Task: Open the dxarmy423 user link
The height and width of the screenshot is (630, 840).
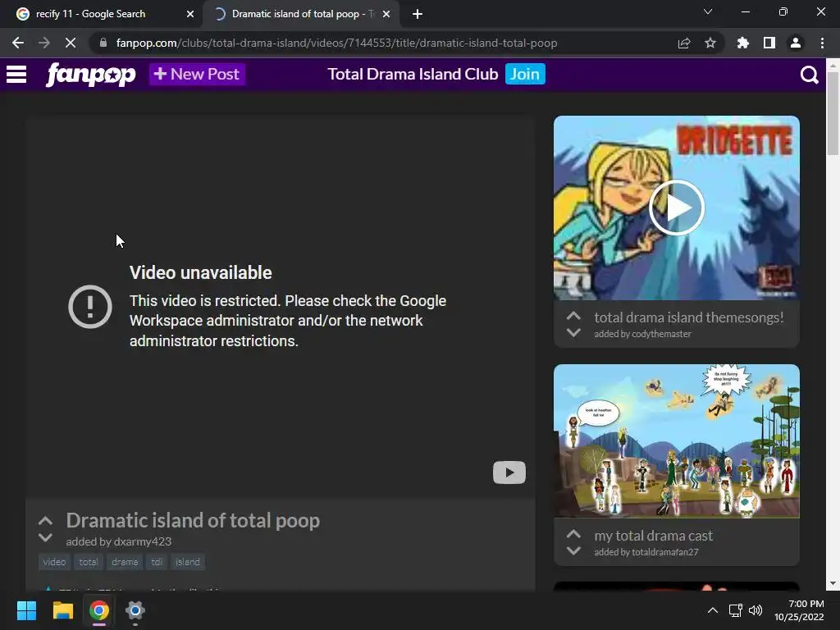Action: [142, 541]
